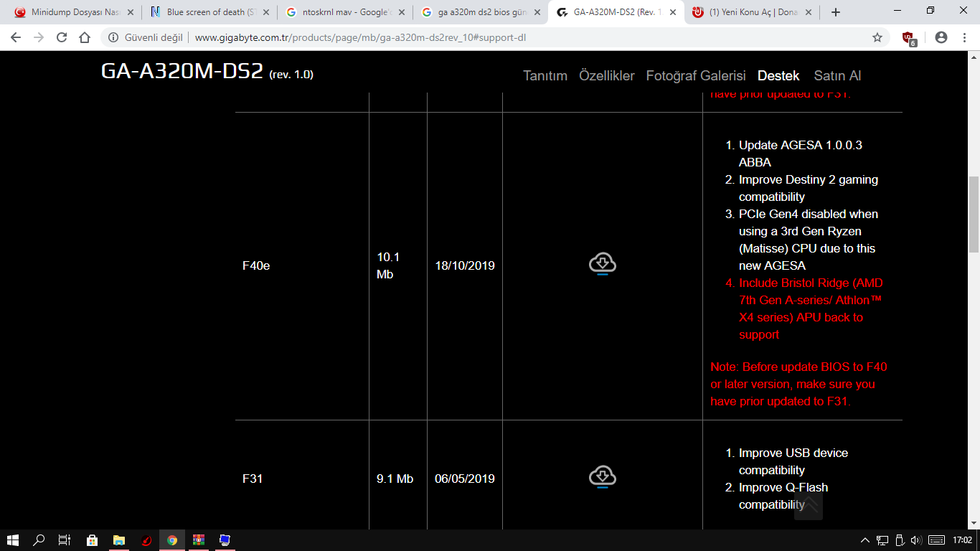Open a new browser tab
Viewport: 980px width, 551px height.
(836, 12)
